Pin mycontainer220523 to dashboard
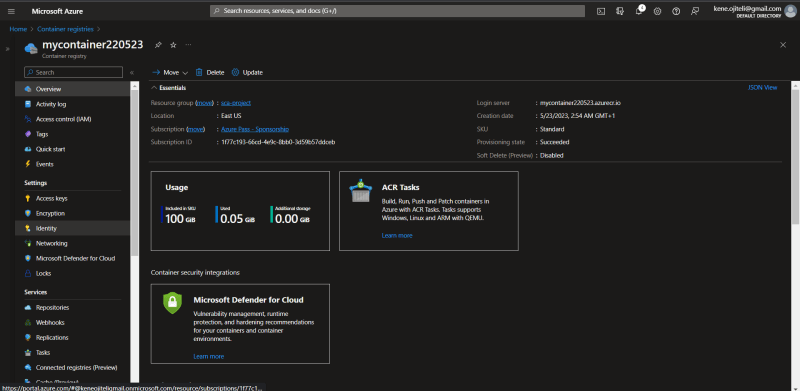Image resolution: width=800 pixels, height=391 pixels. point(158,45)
